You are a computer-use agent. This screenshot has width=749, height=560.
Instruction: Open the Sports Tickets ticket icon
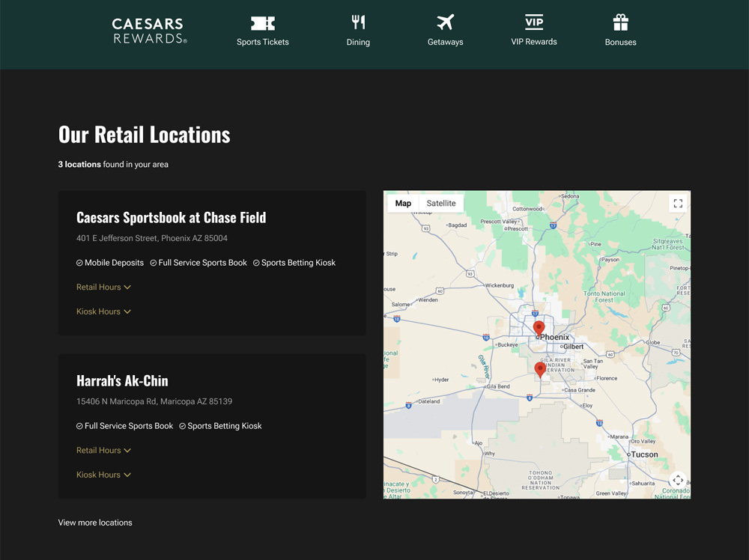pyautogui.click(x=263, y=23)
